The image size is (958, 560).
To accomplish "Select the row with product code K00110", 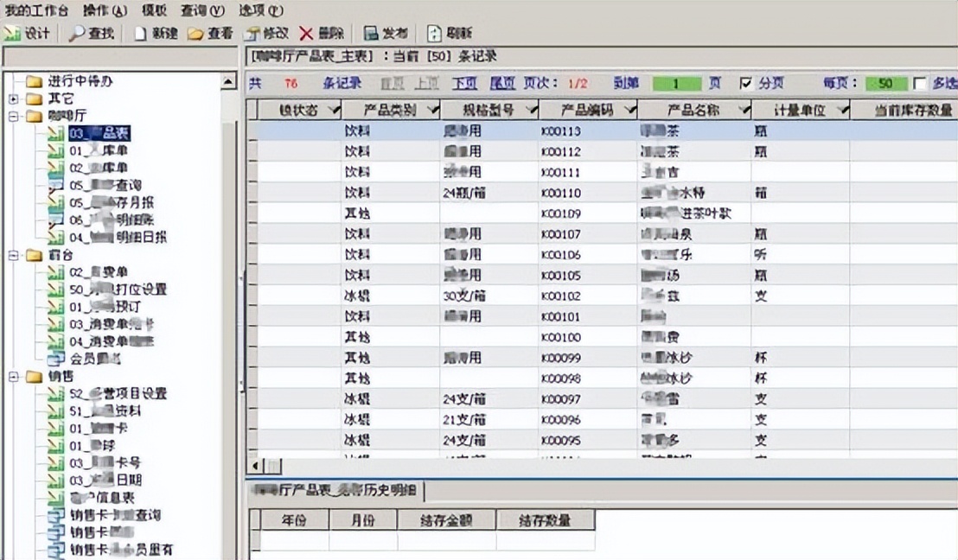I will point(560,193).
